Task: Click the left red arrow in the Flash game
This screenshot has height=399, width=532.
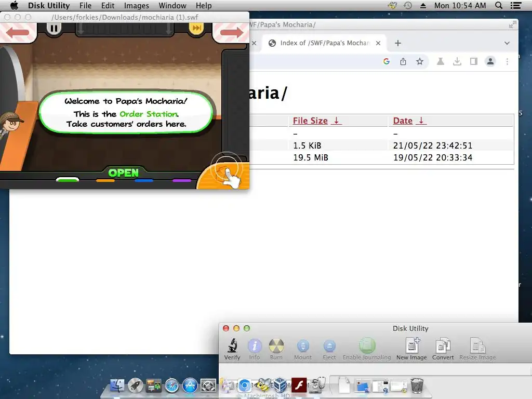Action: 18,33
